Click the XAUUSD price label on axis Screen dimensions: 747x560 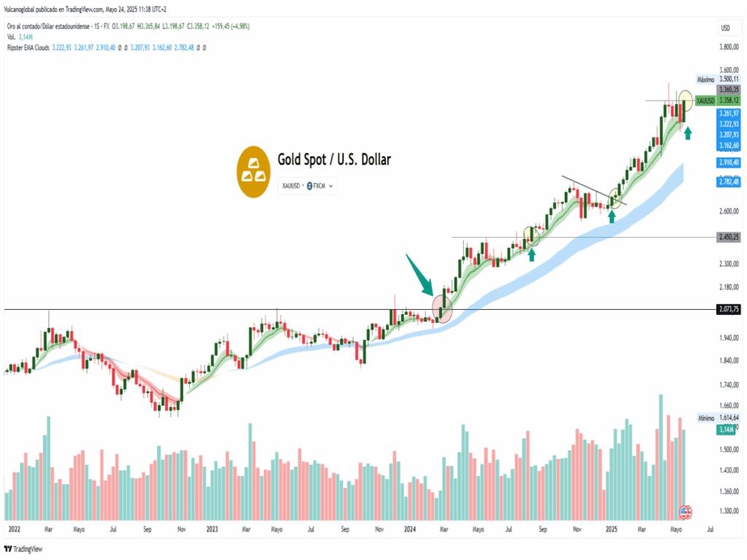(705, 100)
